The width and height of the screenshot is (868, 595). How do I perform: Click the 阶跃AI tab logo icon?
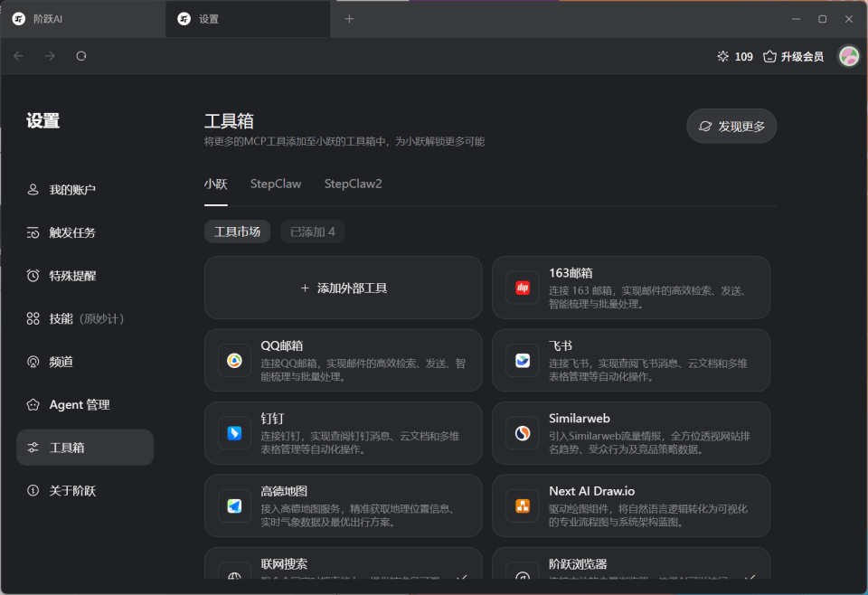(19, 19)
